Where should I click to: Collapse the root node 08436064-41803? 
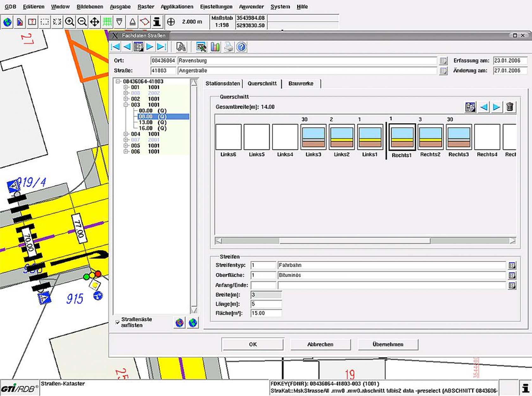(x=118, y=81)
